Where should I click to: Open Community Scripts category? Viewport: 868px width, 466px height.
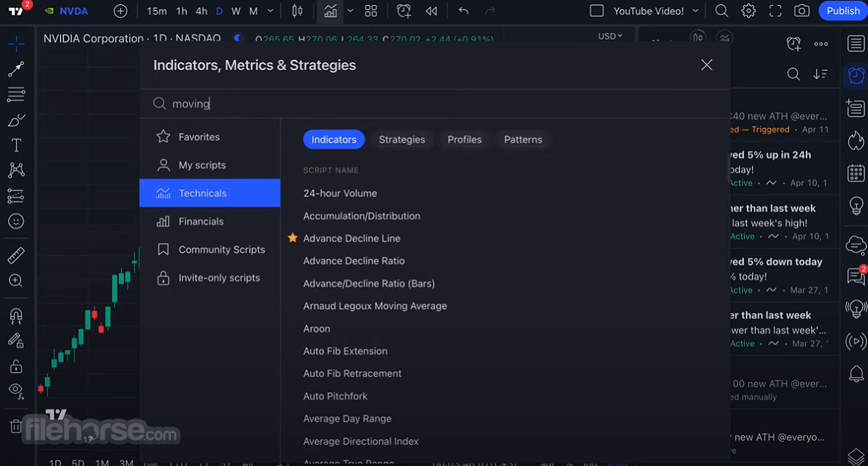(x=210, y=249)
